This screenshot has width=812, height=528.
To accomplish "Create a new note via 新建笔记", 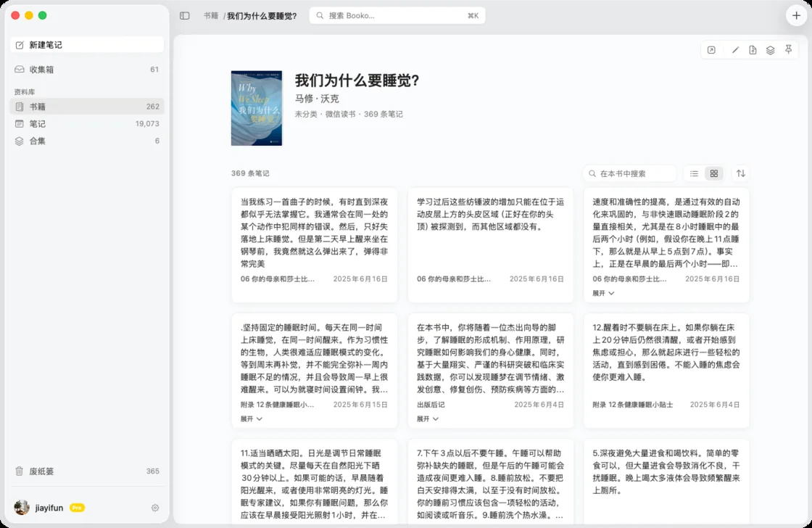I will click(87, 45).
